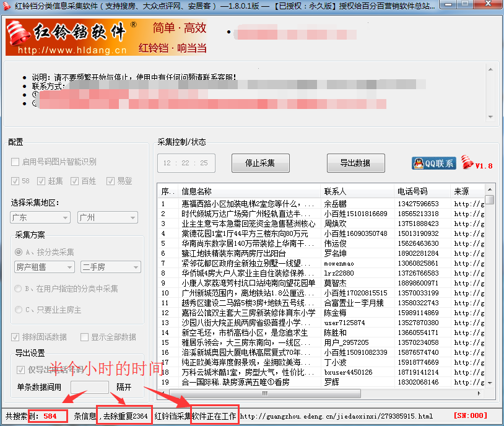Enable 显示全部数据 checkbox

click(x=84, y=337)
